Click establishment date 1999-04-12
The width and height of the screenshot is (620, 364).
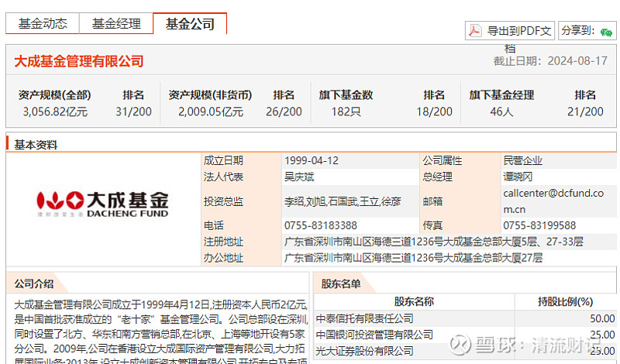click(312, 160)
